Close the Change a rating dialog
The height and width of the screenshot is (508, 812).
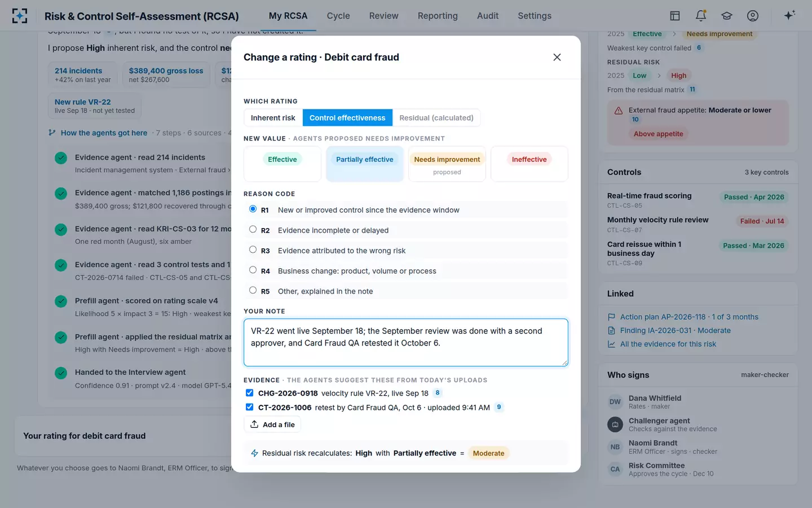pyautogui.click(x=557, y=57)
